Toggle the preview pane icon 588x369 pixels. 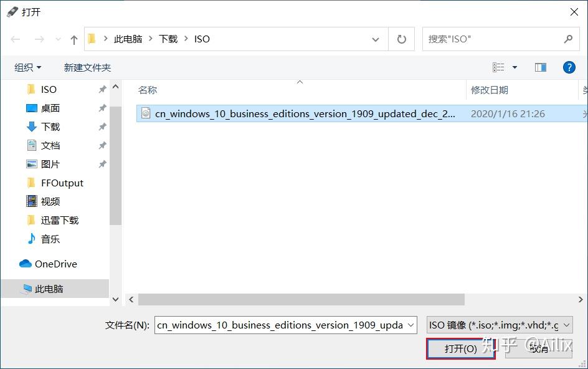[x=541, y=67]
